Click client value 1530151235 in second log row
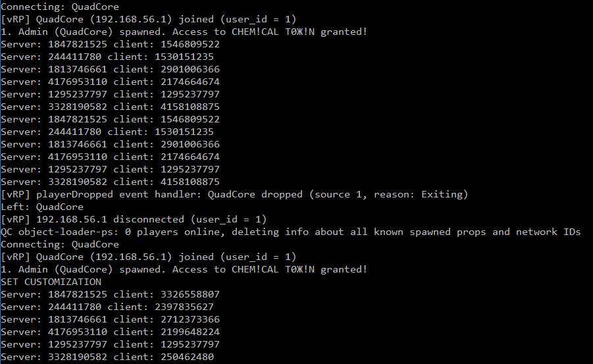This screenshot has width=593, height=364. coord(184,57)
